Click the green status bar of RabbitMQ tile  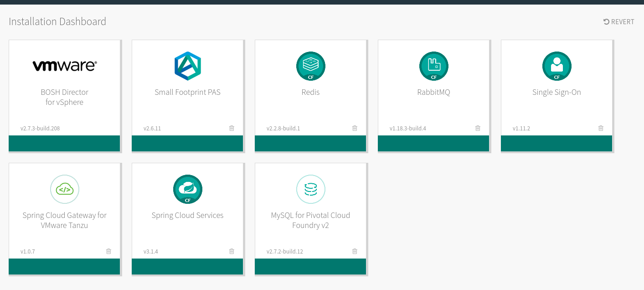pos(433,143)
